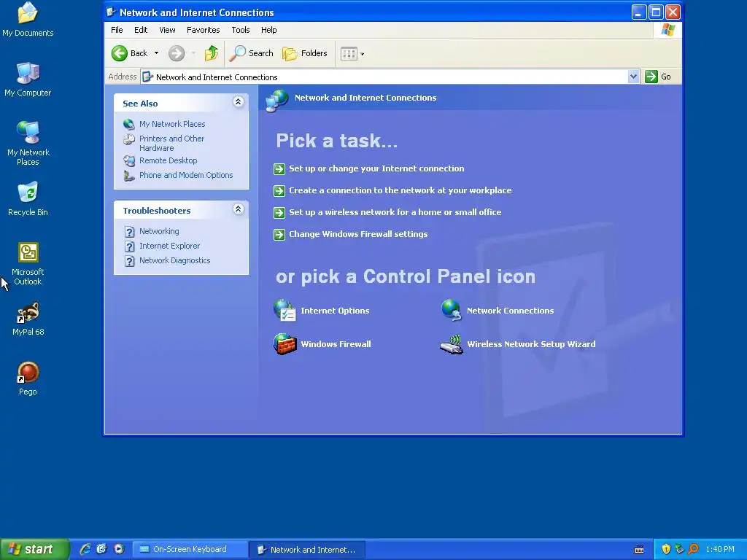Switch to On-Screen Keyboard taskbar button

pos(190,549)
